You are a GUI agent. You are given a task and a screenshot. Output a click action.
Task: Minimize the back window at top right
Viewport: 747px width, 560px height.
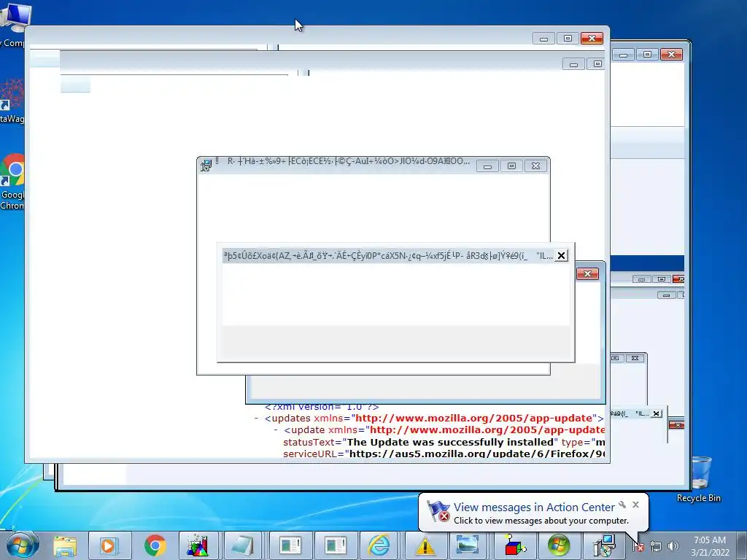(x=623, y=55)
